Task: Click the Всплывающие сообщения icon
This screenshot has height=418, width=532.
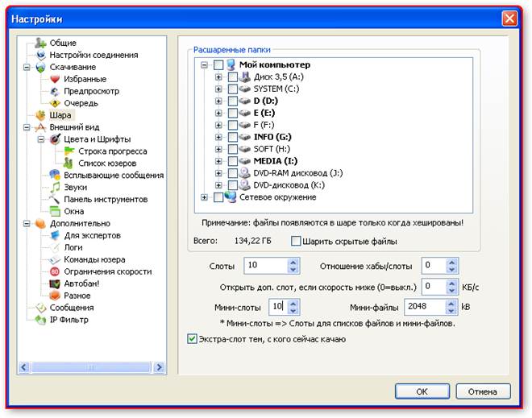Action: [x=55, y=176]
